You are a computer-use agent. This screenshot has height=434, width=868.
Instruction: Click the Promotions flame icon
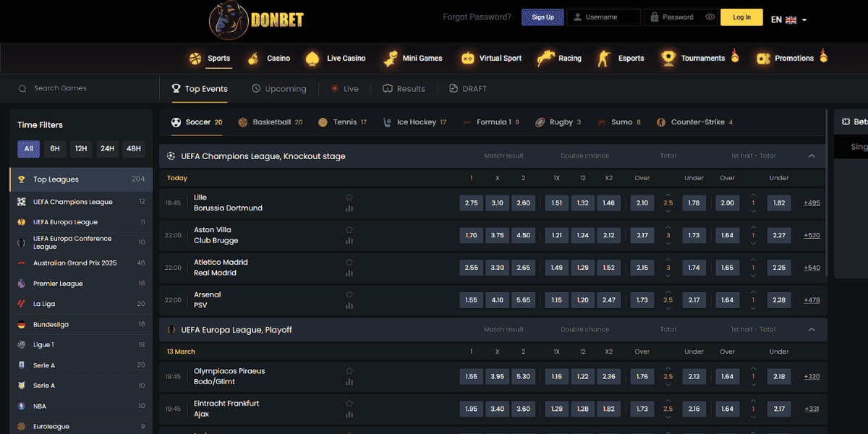(824, 57)
